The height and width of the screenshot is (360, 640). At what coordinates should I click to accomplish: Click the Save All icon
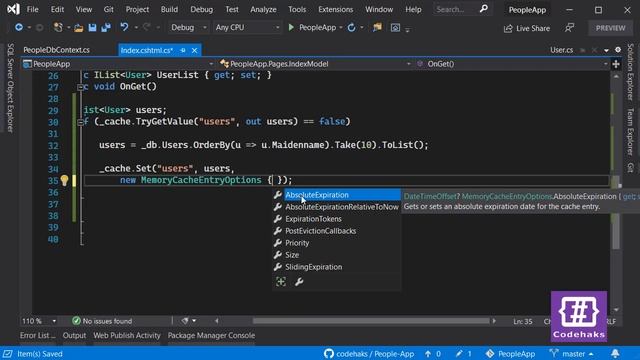(106, 27)
